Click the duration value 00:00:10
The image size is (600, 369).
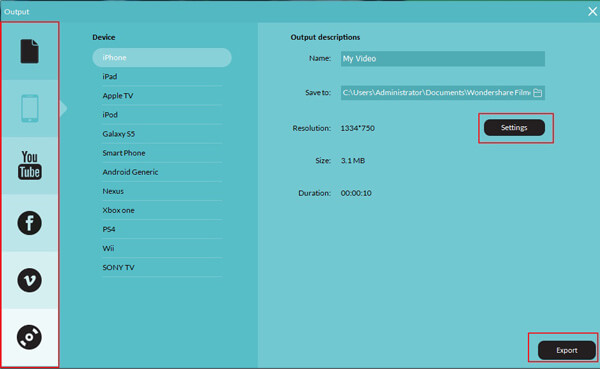[356, 193]
